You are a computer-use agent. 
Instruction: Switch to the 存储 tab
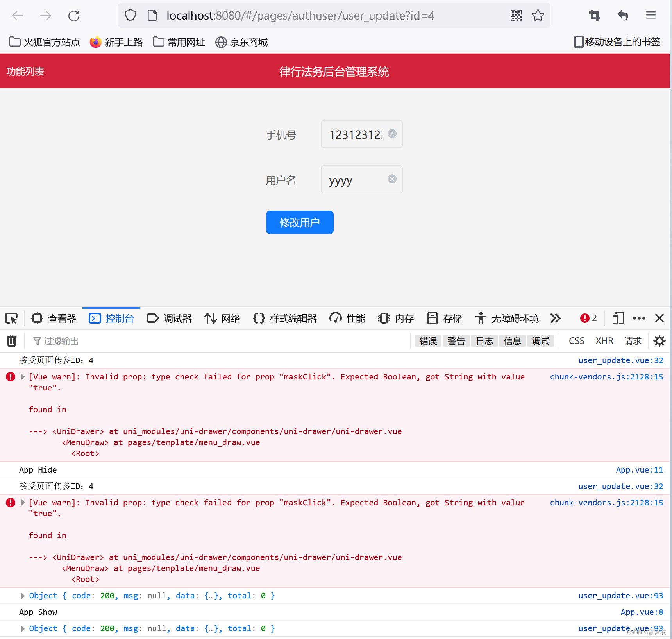click(444, 319)
